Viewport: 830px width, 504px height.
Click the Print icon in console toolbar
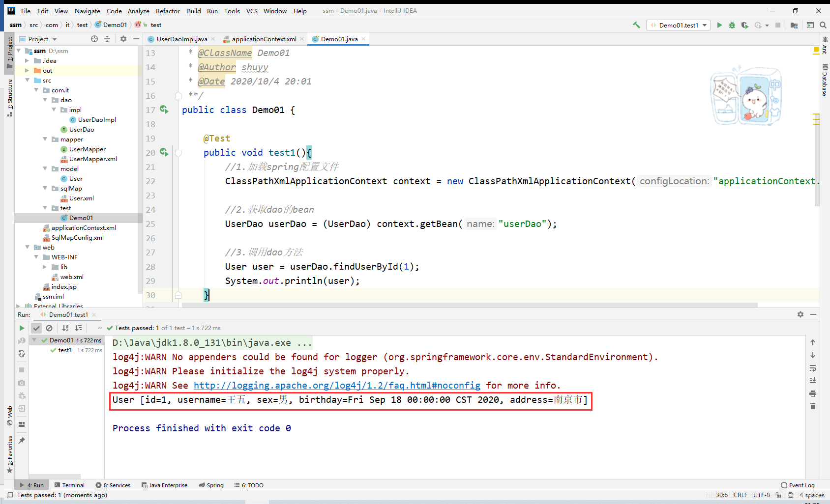click(813, 393)
